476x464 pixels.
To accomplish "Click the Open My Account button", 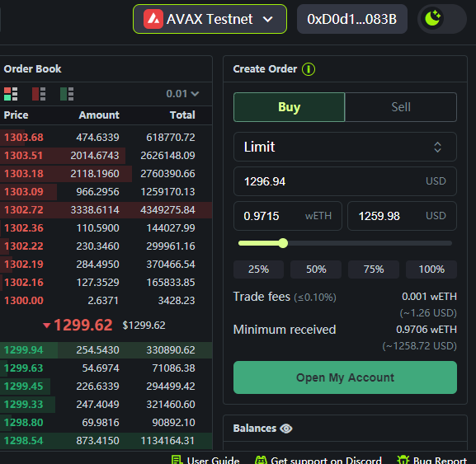I will [345, 377].
